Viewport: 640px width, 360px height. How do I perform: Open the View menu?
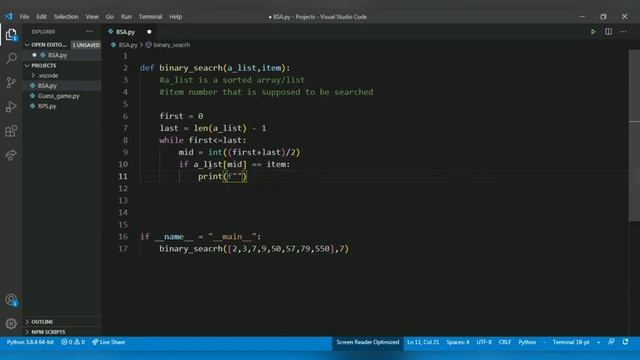[92, 17]
